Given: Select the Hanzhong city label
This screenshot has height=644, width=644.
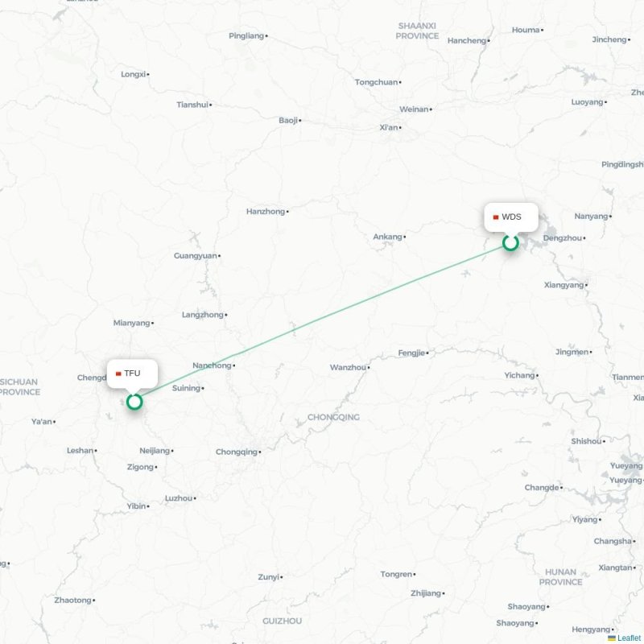Looking at the screenshot, I should 267,212.
